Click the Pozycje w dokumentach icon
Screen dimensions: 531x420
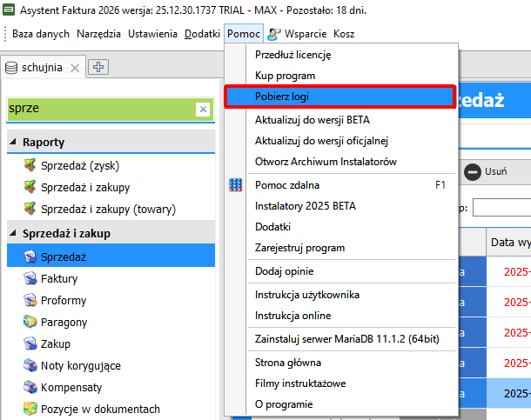click(30, 410)
